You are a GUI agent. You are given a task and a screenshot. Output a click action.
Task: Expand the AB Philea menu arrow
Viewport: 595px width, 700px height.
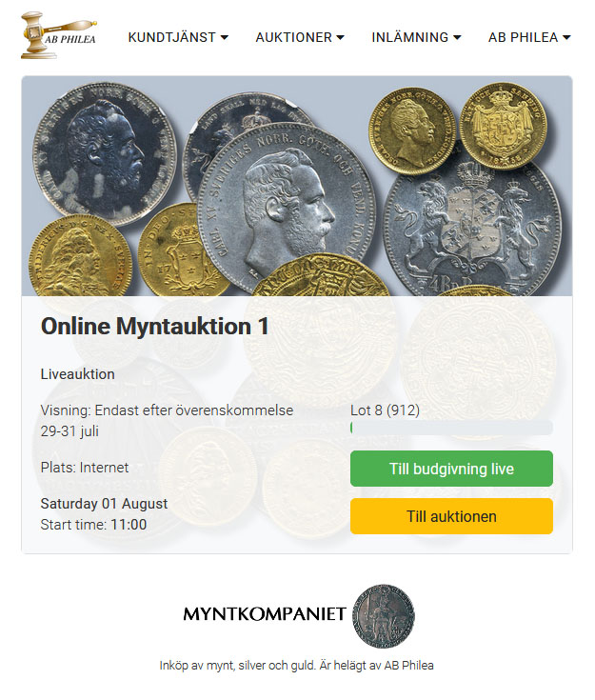[566, 37]
